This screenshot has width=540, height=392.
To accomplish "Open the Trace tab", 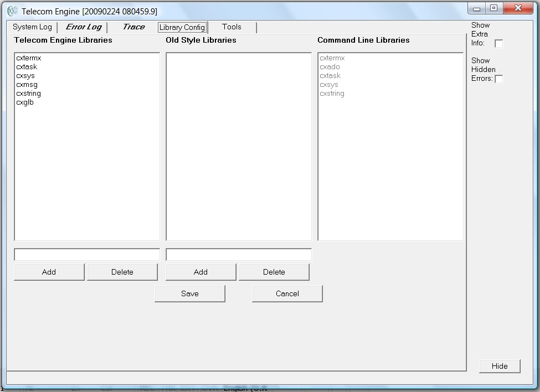I will point(133,27).
